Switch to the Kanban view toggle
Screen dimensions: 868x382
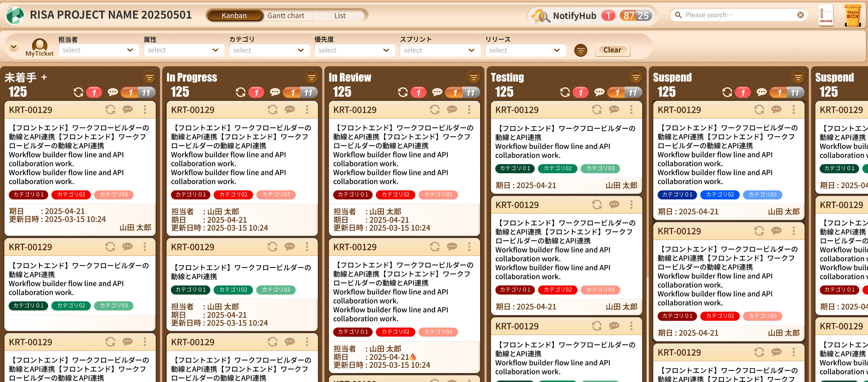[234, 16]
